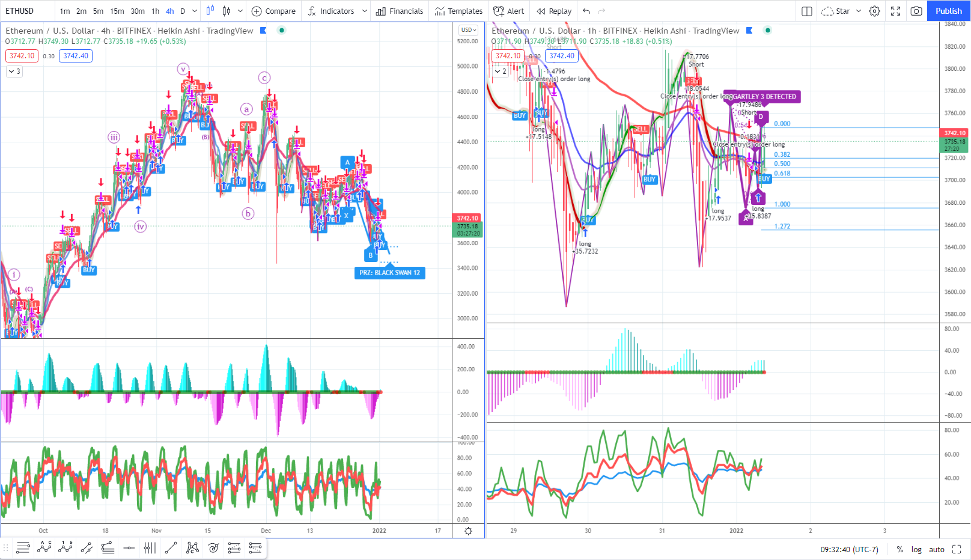Grab the favorites toolbar drag handle

[x=6, y=547]
